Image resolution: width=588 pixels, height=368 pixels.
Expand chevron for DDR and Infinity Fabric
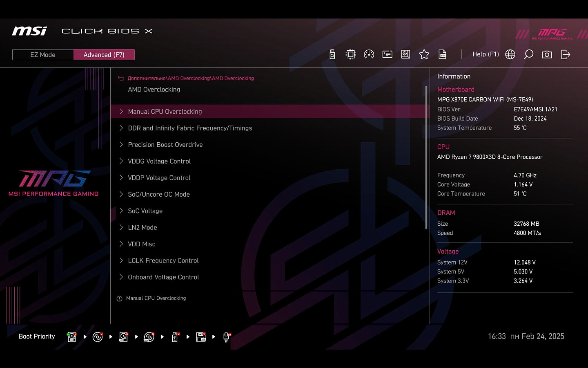tap(121, 128)
